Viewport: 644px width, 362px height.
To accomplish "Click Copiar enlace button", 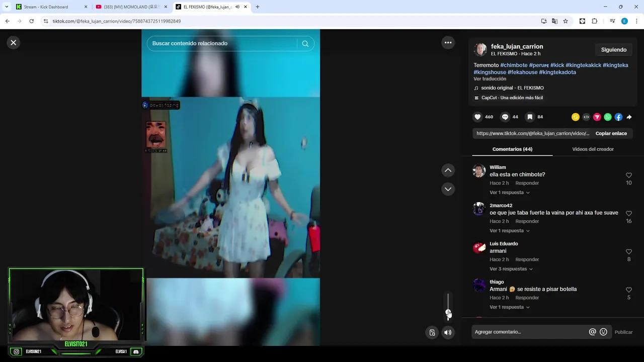I will (x=611, y=134).
